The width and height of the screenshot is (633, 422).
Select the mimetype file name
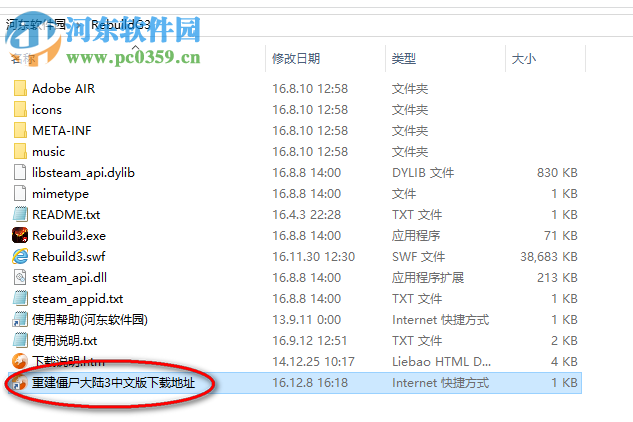[60, 193]
